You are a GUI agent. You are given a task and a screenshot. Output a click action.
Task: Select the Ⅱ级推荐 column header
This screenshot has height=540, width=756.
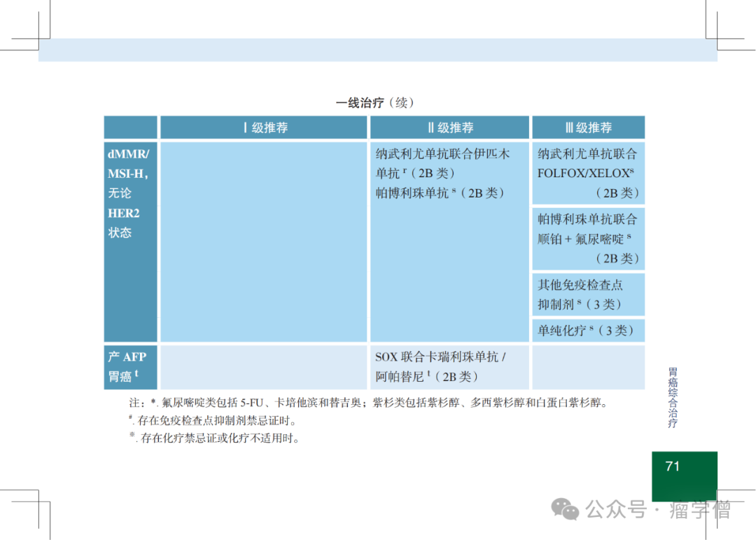(x=449, y=127)
